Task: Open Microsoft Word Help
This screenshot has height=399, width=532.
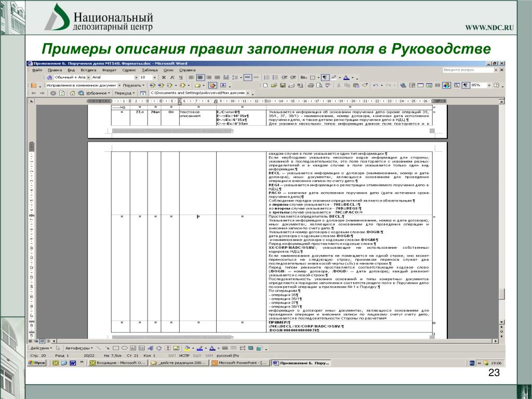Action: (496, 85)
